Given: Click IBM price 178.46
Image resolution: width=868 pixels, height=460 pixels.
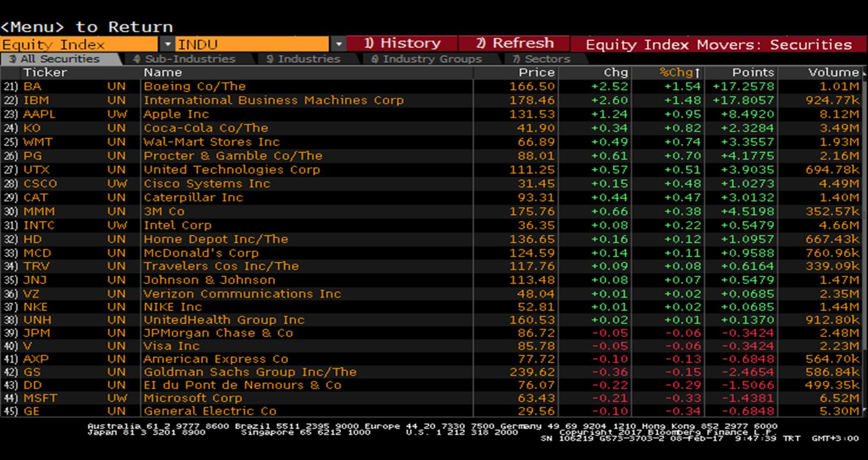Looking at the screenshot, I should [x=532, y=100].
